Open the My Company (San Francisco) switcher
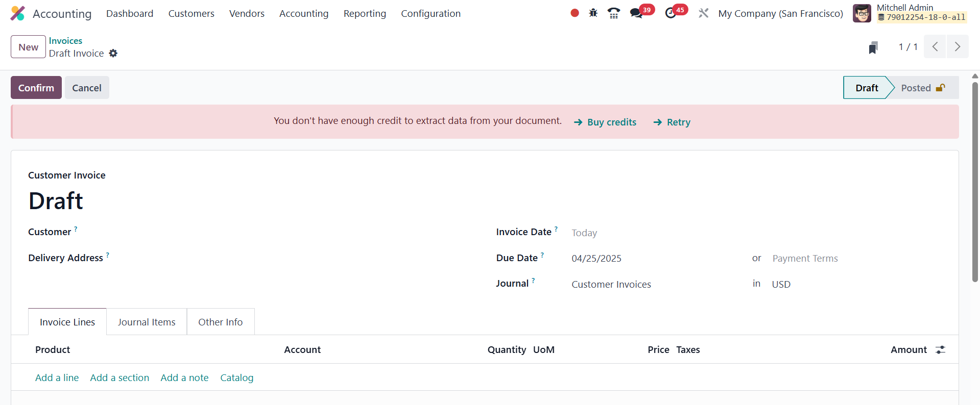The image size is (980, 405). click(x=781, y=14)
